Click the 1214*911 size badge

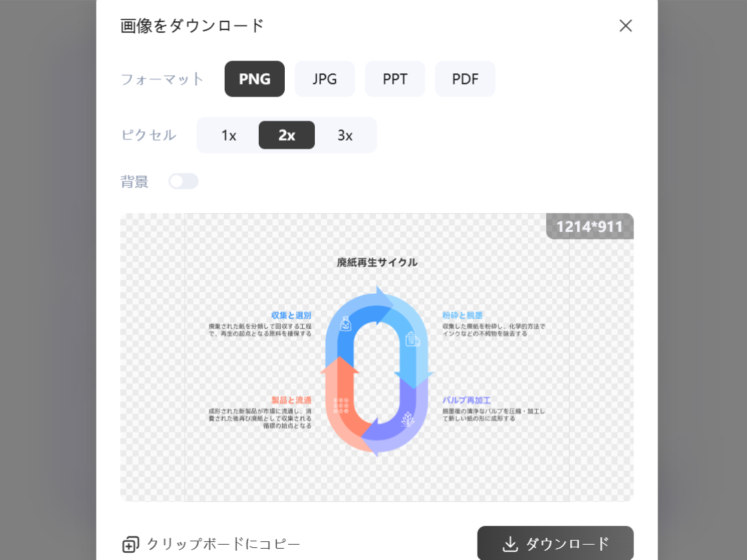(590, 227)
